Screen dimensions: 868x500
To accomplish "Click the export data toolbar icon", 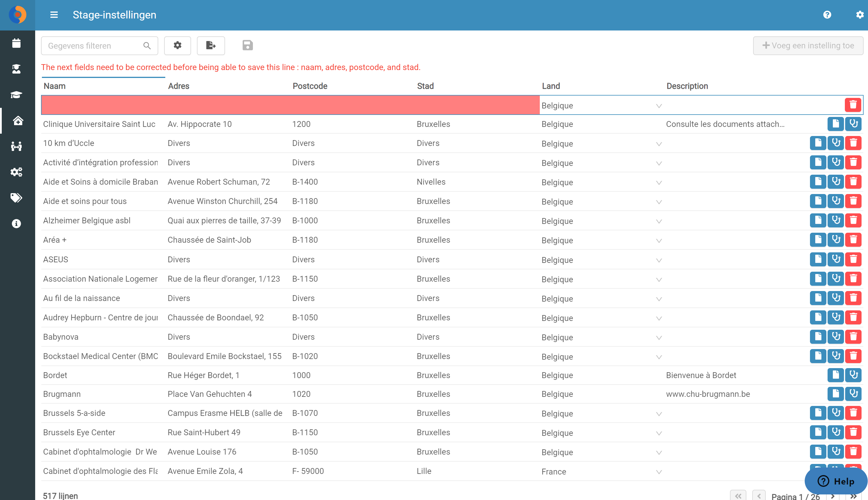I will pyautogui.click(x=211, y=46).
